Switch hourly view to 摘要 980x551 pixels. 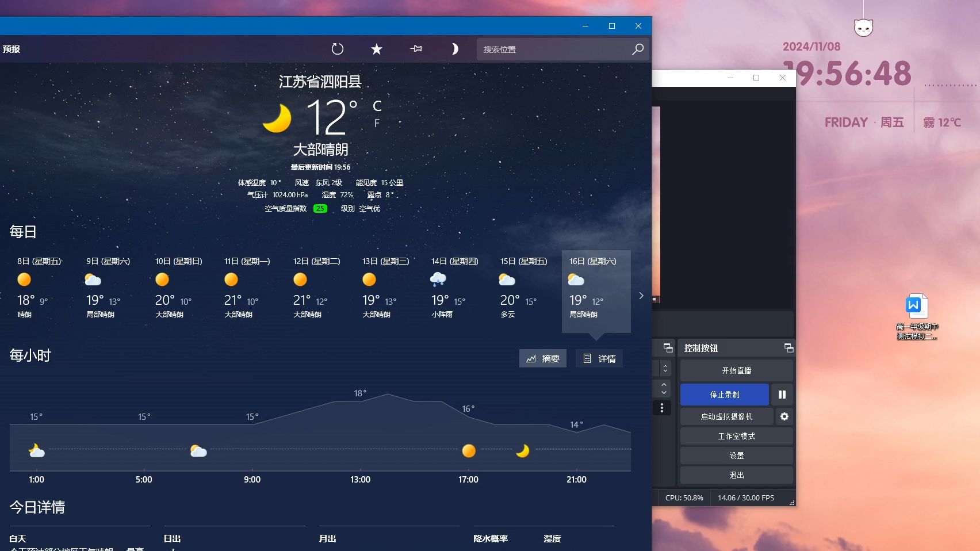tap(543, 358)
